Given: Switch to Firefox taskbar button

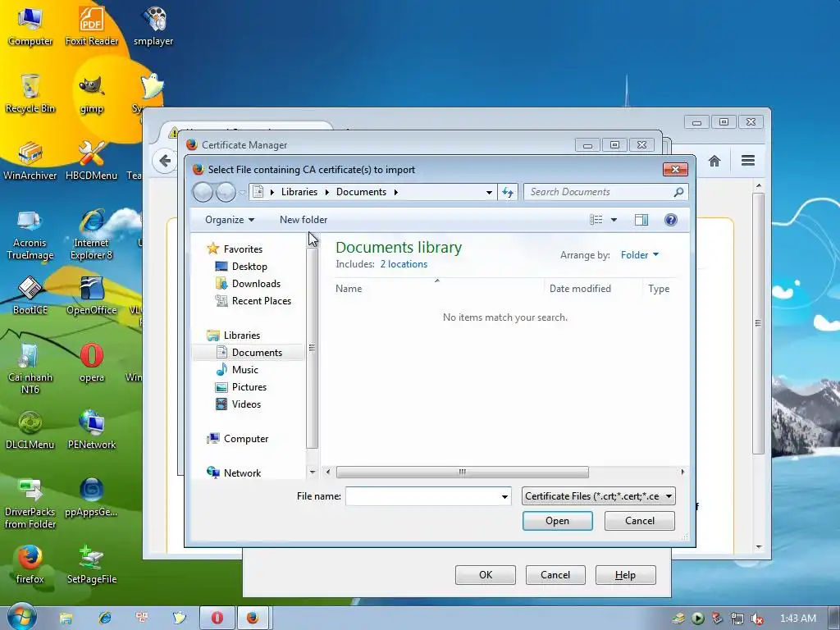Looking at the screenshot, I should coord(253,619).
